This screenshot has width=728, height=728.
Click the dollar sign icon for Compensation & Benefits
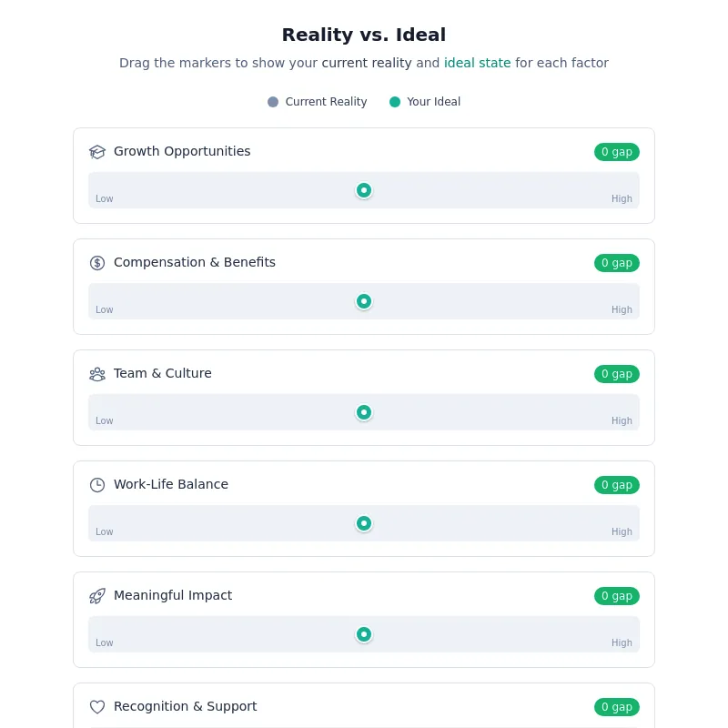97,263
